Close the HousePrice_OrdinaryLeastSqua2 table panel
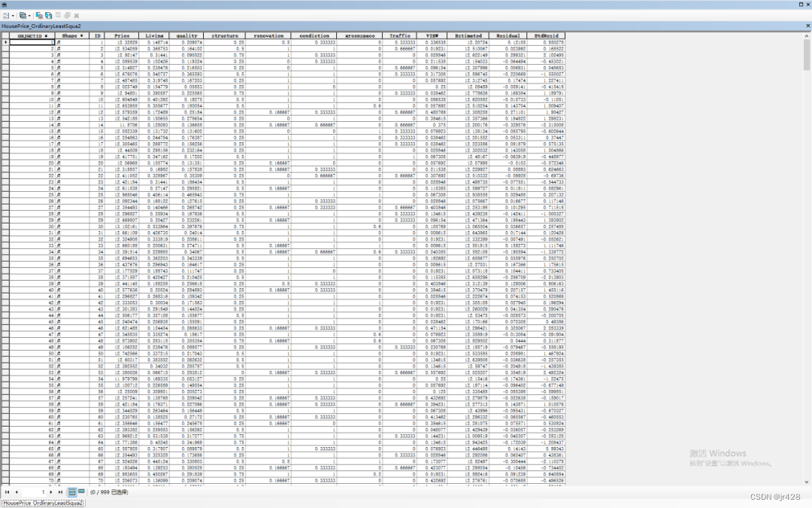This screenshot has width=812, height=508. click(807, 26)
